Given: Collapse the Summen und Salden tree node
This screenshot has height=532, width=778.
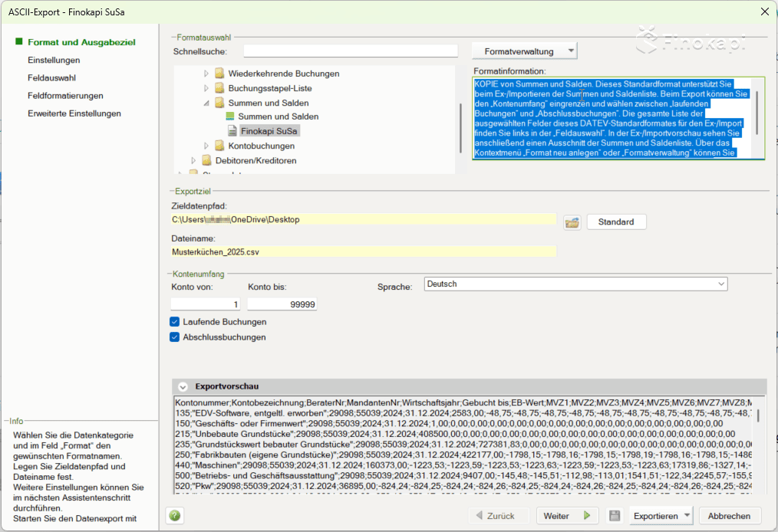Looking at the screenshot, I should 206,103.
